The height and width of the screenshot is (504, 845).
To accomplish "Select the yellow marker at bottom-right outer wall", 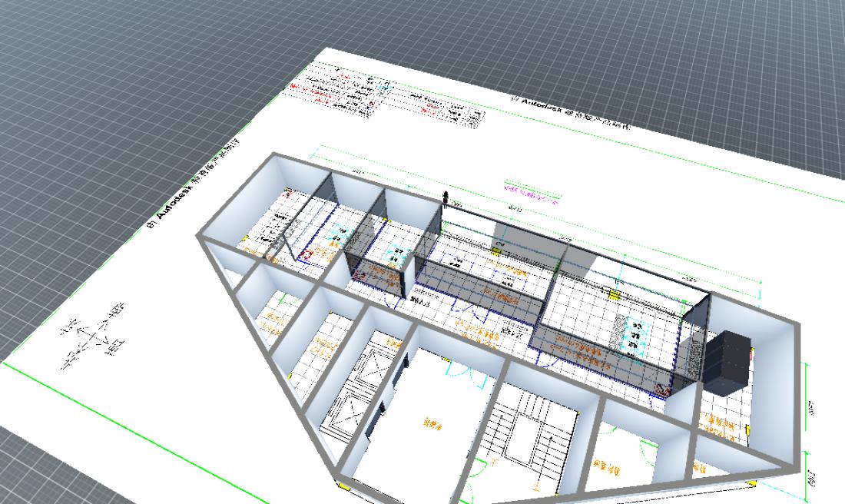I will pos(751,482).
